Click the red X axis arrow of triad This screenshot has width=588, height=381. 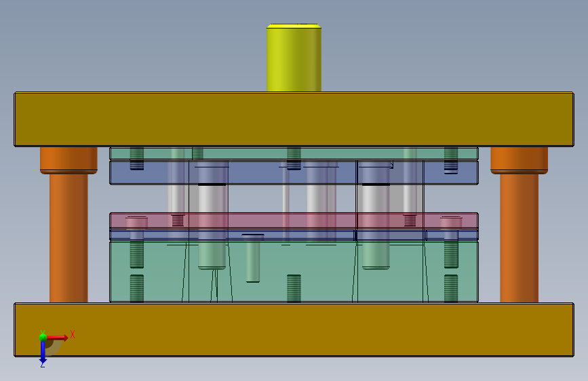(58, 338)
